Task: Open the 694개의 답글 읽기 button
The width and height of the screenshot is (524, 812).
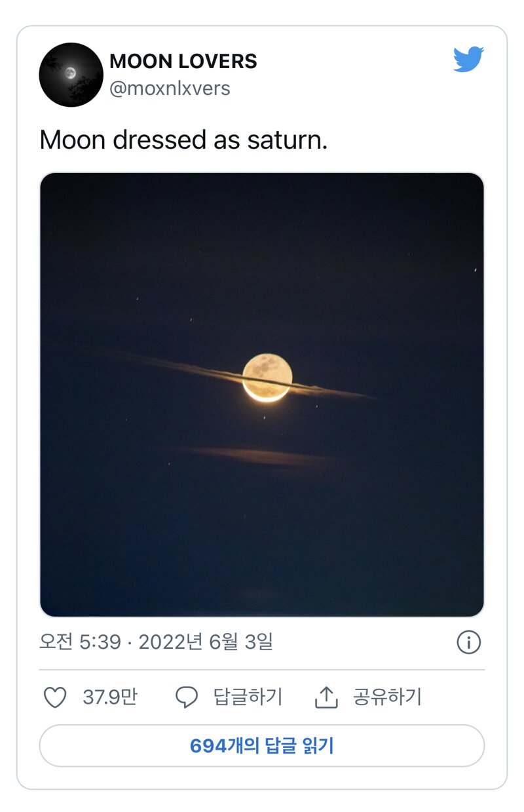Action: pyautogui.click(x=262, y=746)
